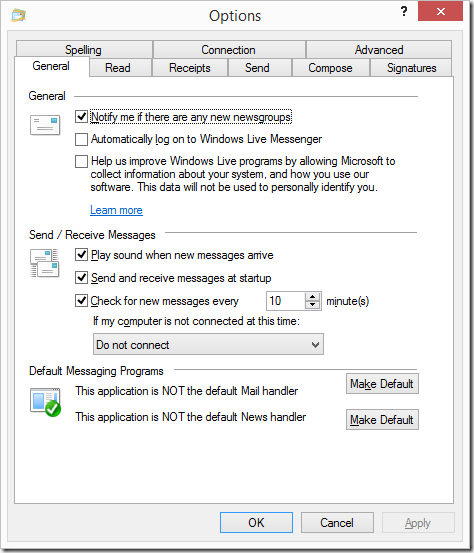
Task: Click the Default Messaging Programs checkmark icon
Action: (45, 402)
